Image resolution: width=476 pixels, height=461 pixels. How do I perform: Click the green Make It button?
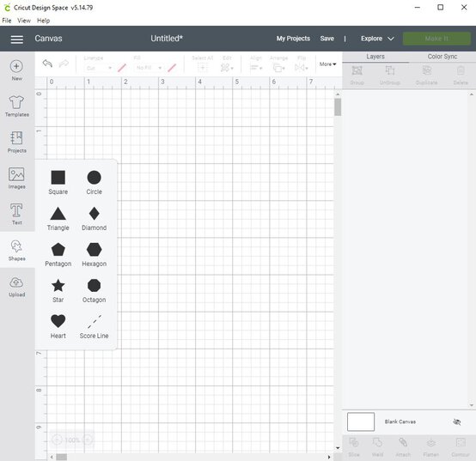tap(436, 39)
